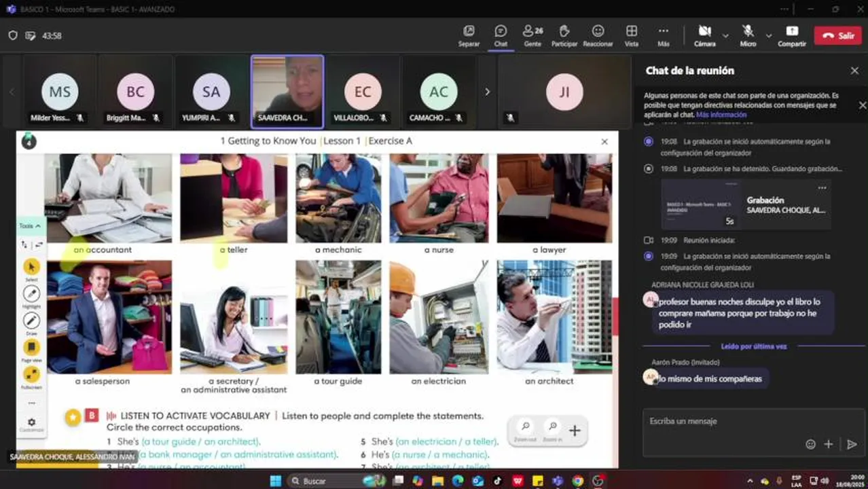Select EC participant tile VILLALOBO
The width and height of the screenshot is (868, 489).
tap(363, 91)
